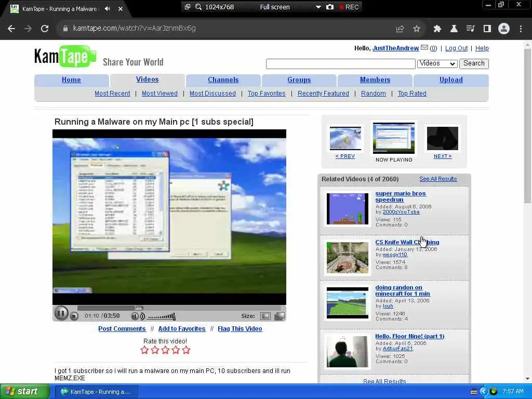Open the Groups tab

[x=299, y=79]
